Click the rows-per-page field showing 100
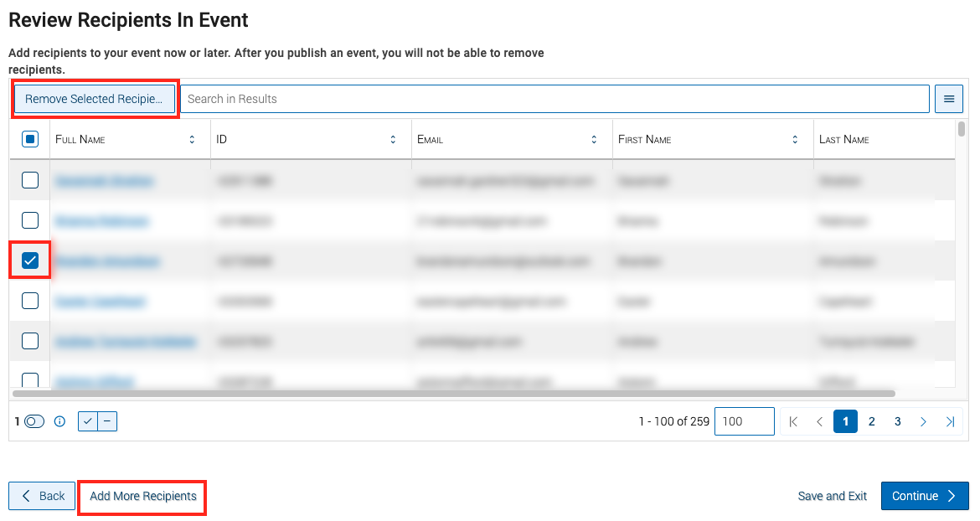The height and width of the screenshot is (521, 980). (x=745, y=421)
